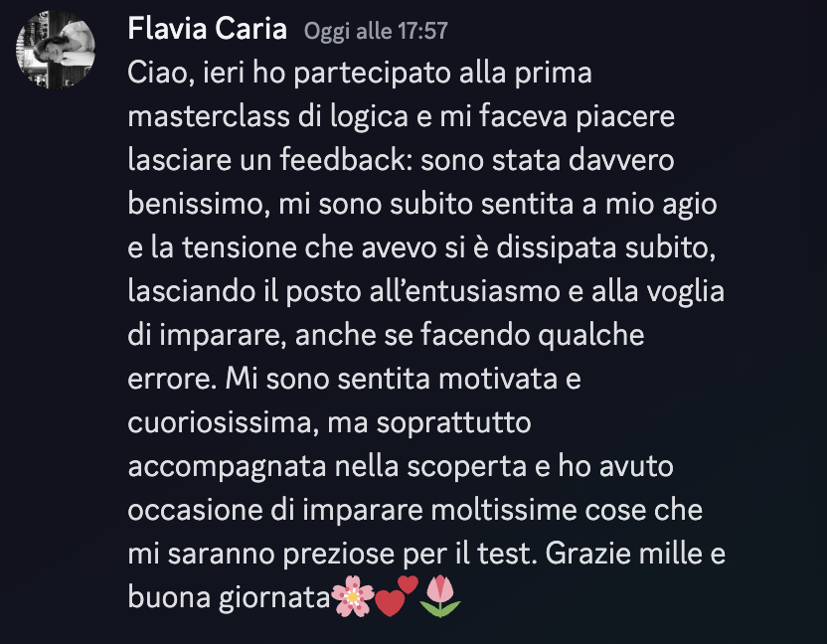Click the word "logica" in the message
Image resolution: width=827 pixels, height=644 pixels.
pyautogui.click(x=369, y=117)
